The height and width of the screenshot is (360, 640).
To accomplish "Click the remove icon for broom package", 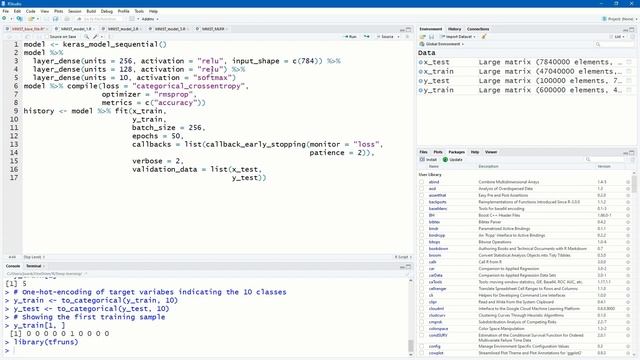I will click(628, 256).
